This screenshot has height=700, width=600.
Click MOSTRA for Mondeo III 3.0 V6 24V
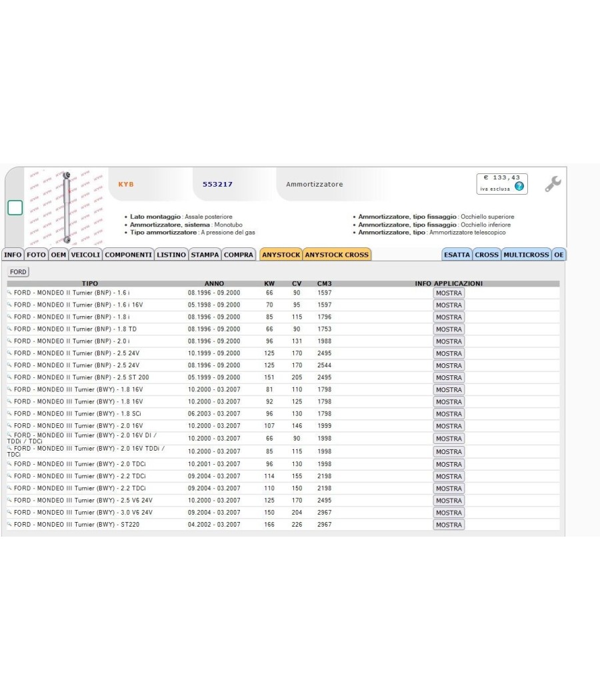coord(449,513)
